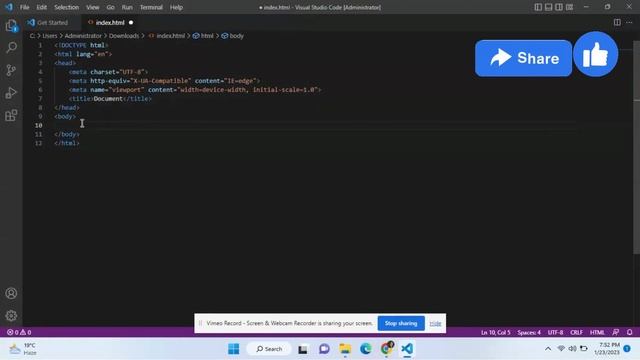Expand the html breadcrumb segment
640x360 pixels.
click(203, 36)
